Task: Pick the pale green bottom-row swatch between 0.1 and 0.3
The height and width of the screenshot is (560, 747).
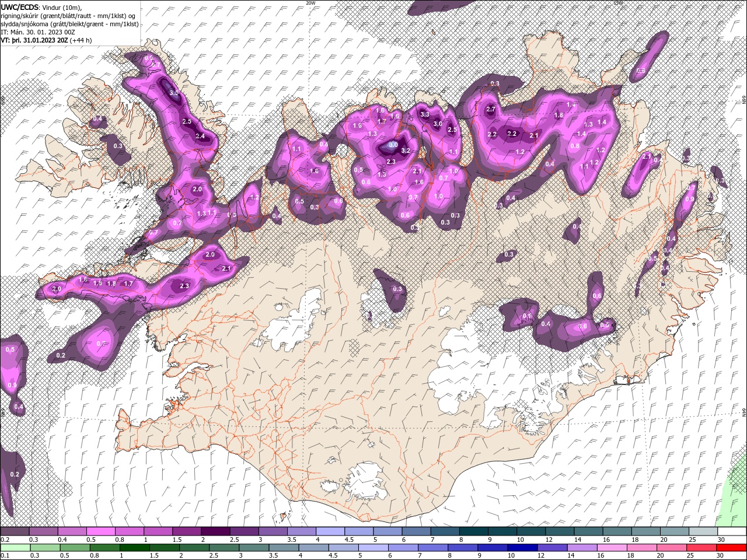Action: pos(15,547)
